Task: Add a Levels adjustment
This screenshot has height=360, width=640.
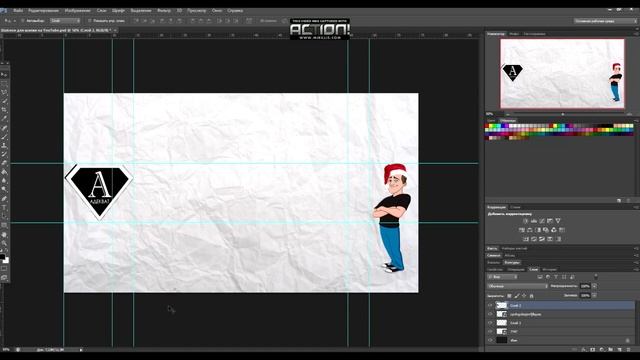Action: (x=534, y=221)
